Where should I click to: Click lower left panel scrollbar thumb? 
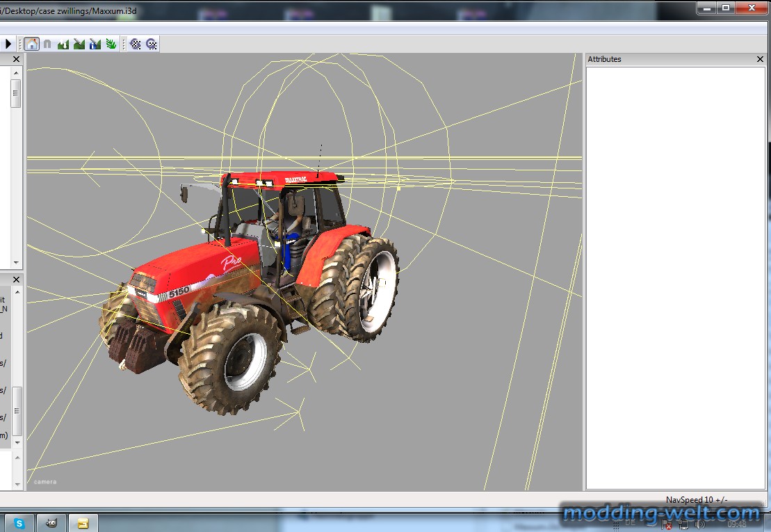(17, 411)
